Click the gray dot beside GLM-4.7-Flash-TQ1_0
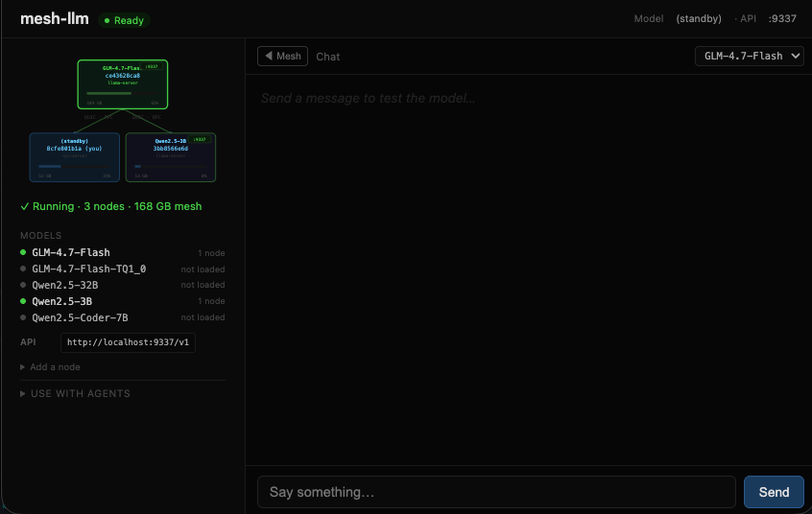This screenshot has height=514, width=812. click(24, 269)
